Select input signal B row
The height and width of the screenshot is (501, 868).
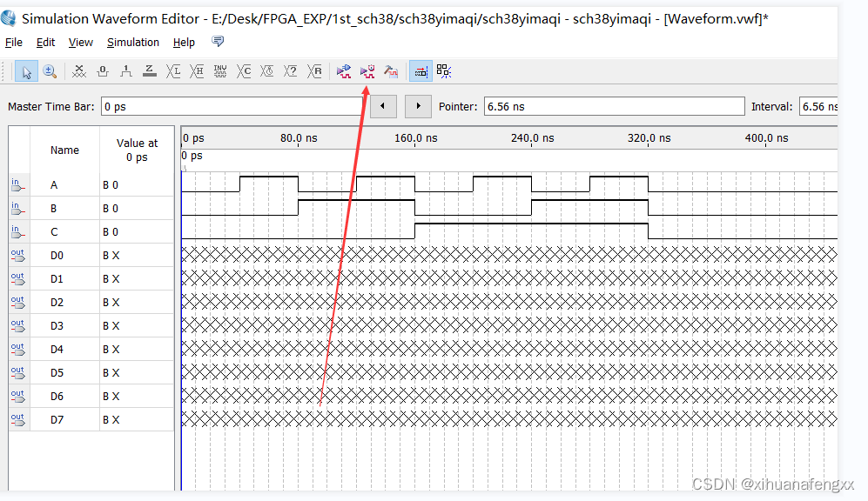pos(91,209)
